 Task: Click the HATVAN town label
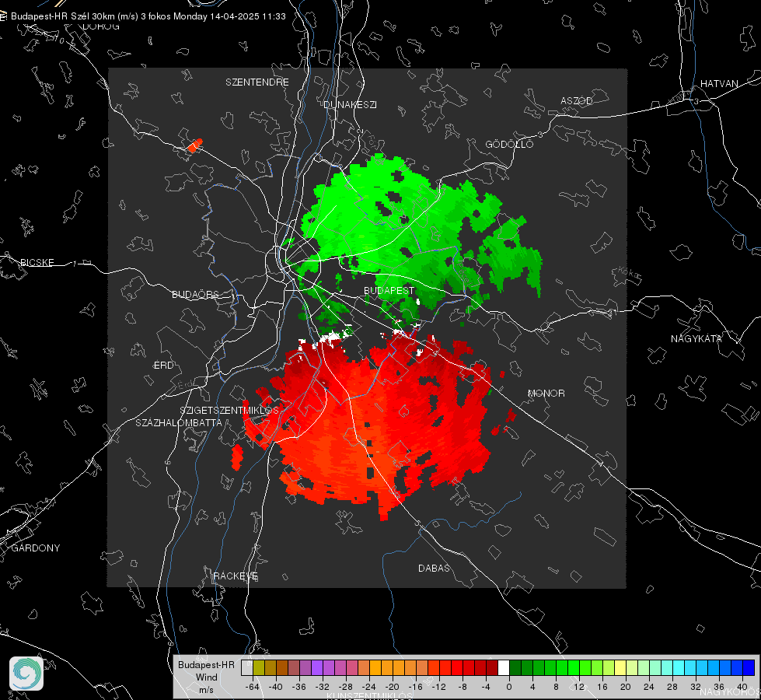point(719,83)
